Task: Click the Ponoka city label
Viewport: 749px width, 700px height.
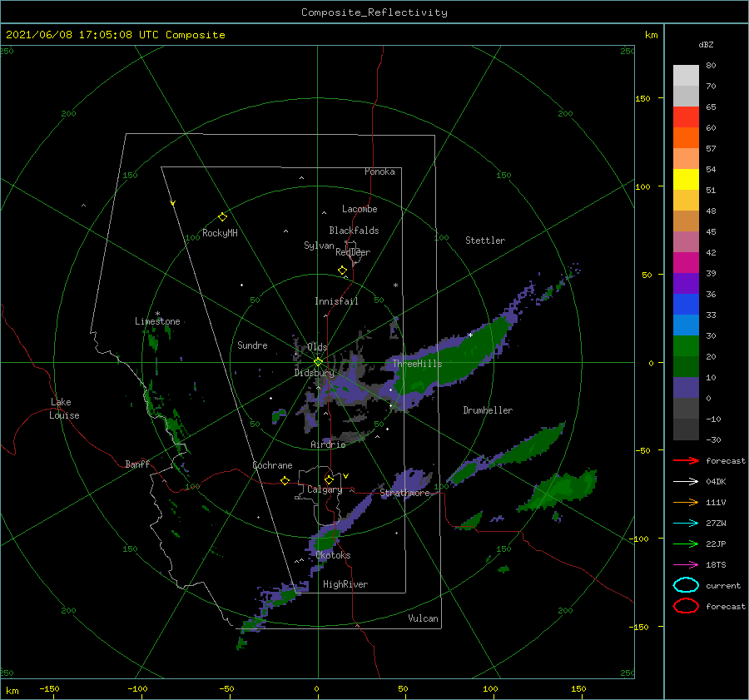Action: tap(379, 171)
